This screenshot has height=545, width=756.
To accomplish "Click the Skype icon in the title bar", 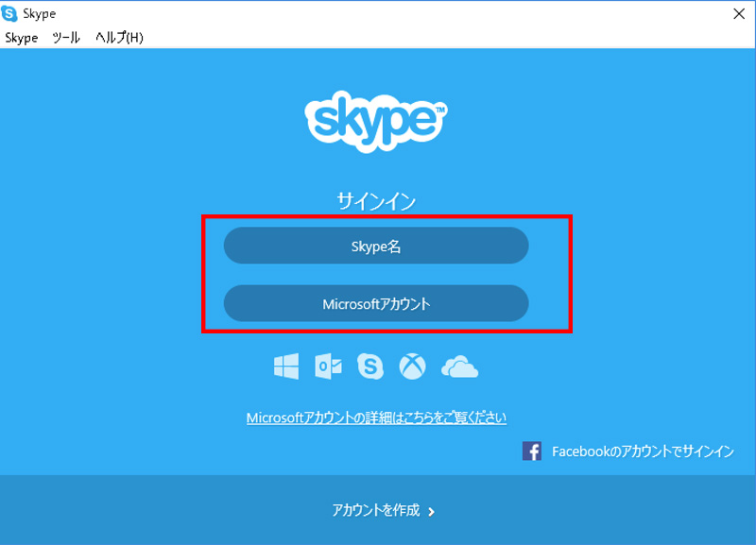I will click(x=11, y=13).
